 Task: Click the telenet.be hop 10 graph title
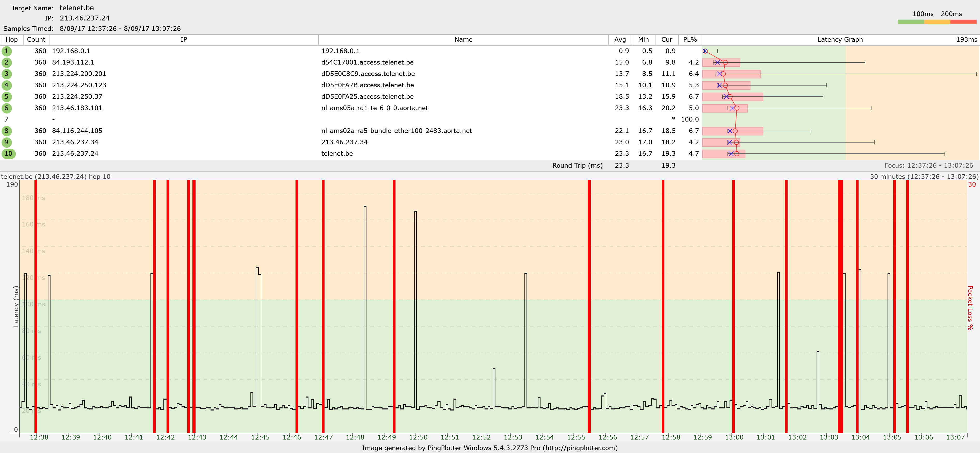click(55, 177)
